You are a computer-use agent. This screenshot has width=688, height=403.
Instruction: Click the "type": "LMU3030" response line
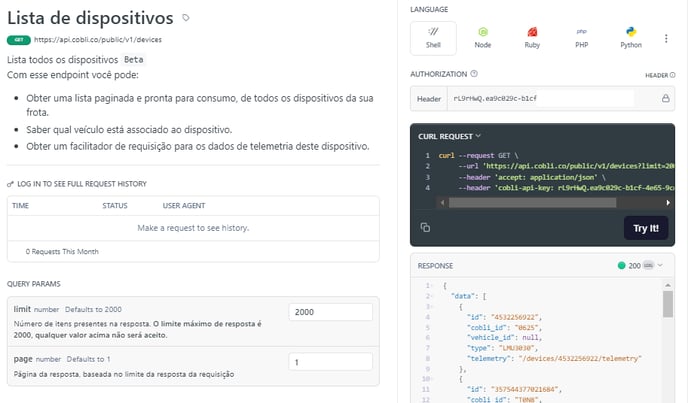(x=502, y=348)
